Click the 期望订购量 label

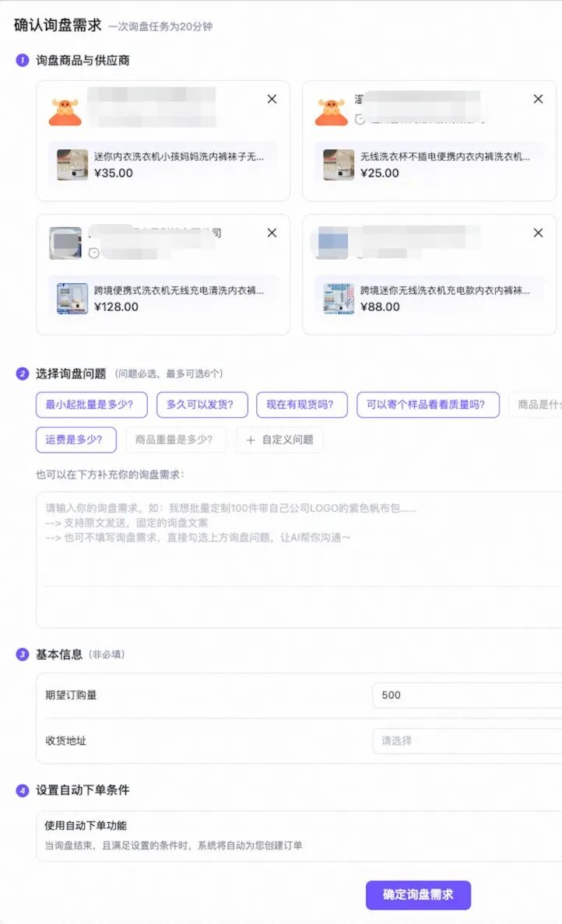71,695
